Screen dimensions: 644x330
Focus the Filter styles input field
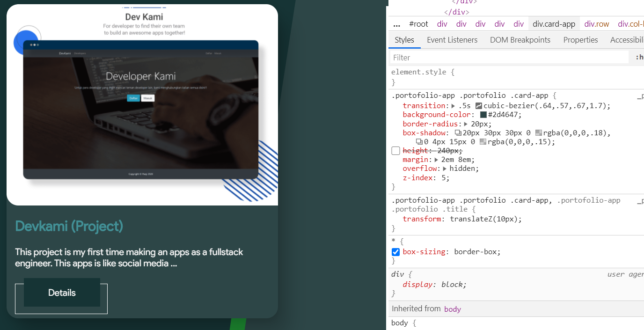(x=509, y=57)
